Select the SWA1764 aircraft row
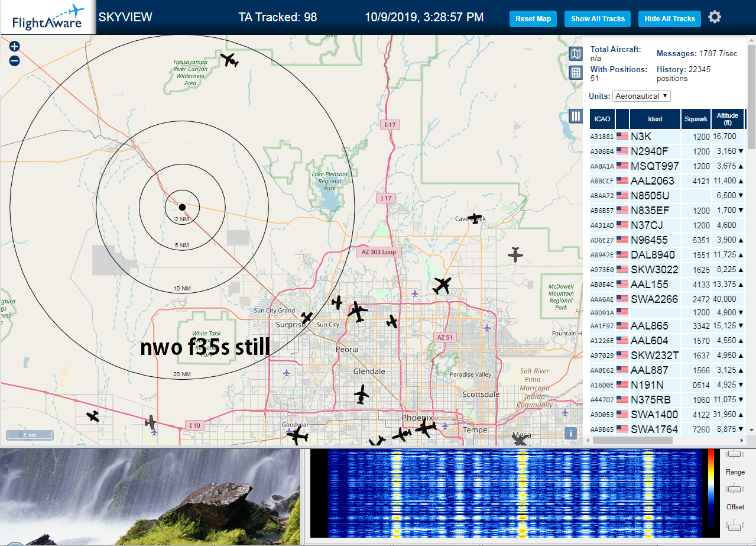Screen dimensions: 756x546 tap(667, 429)
